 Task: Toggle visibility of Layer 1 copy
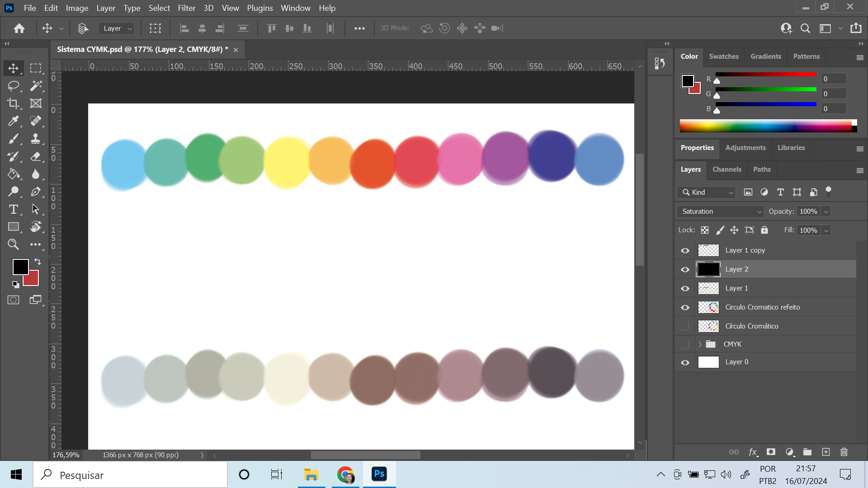pos(685,250)
